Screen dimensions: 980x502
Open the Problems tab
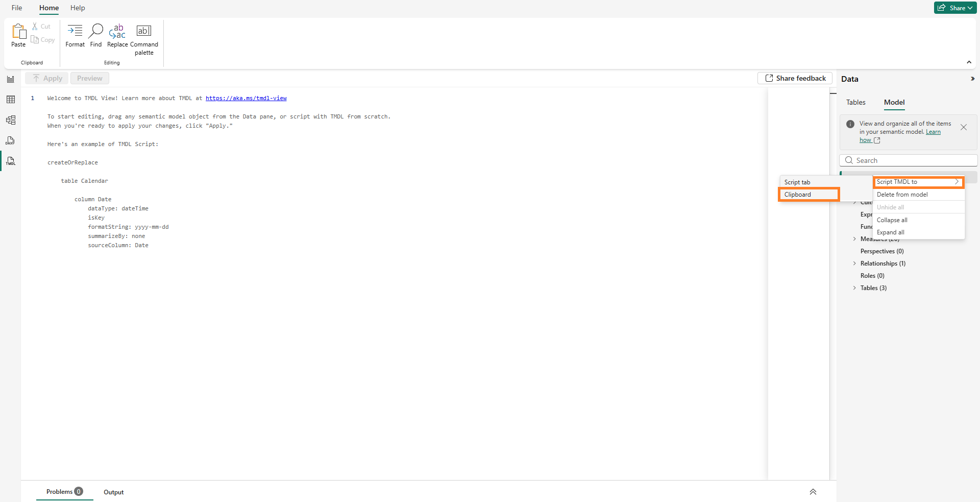(x=64, y=492)
